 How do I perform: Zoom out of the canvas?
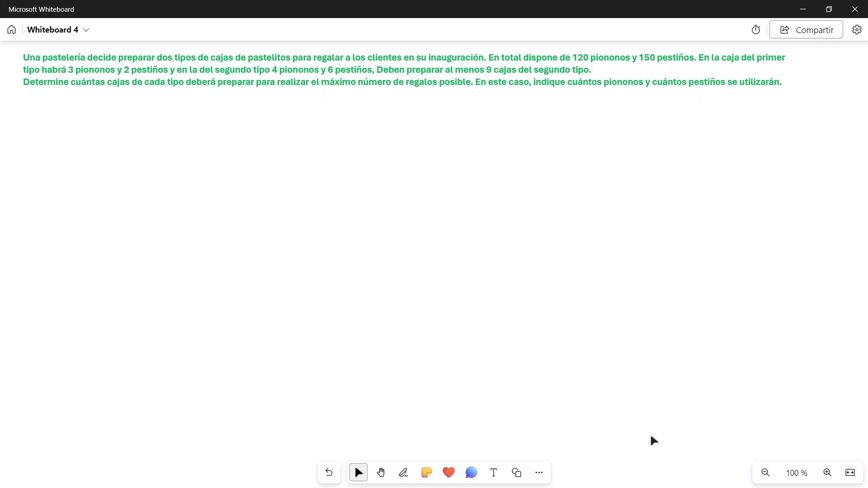pyautogui.click(x=765, y=473)
